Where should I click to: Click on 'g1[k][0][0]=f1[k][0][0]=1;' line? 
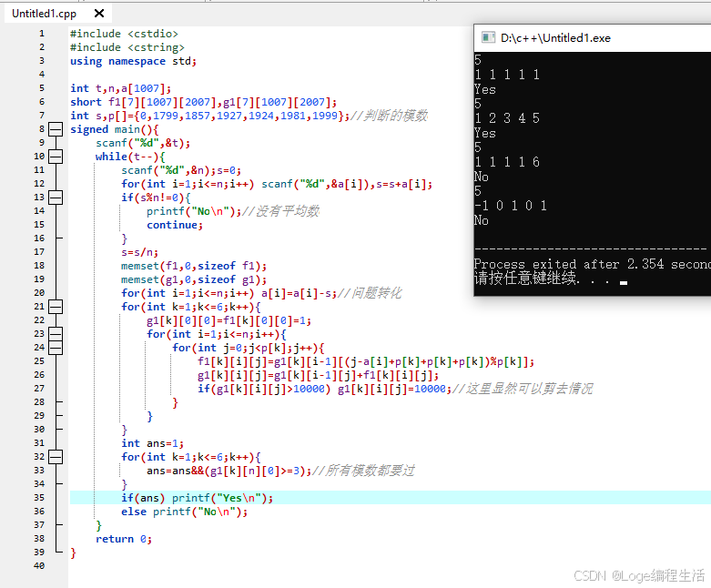(229, 320)
